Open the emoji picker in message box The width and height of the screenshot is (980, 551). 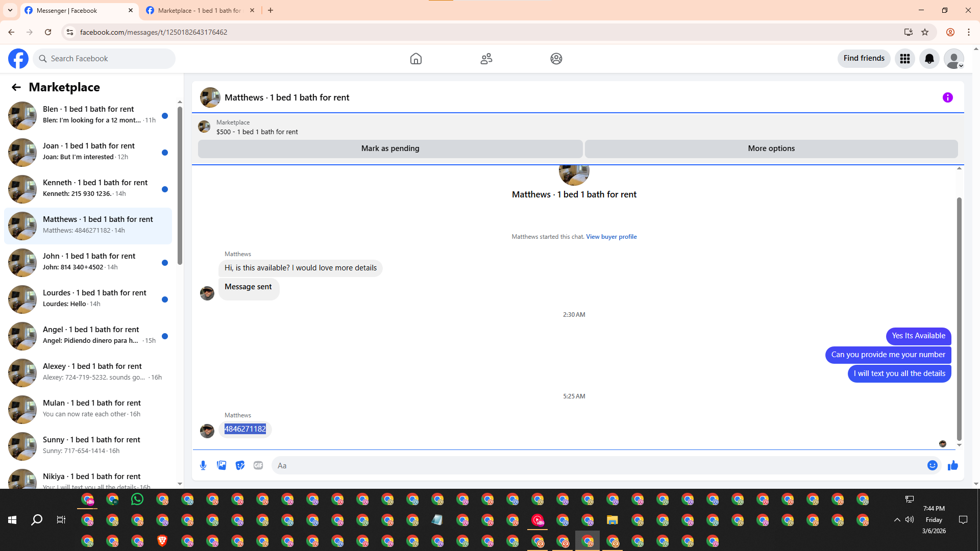point(932,465)
